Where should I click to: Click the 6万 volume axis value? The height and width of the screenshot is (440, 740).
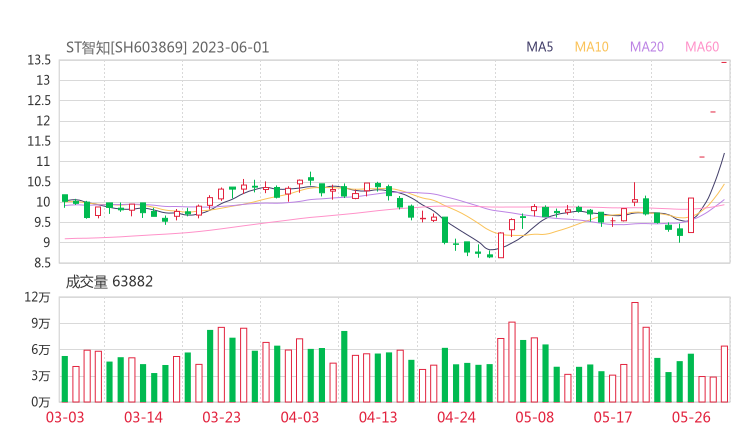coord(41,350)
